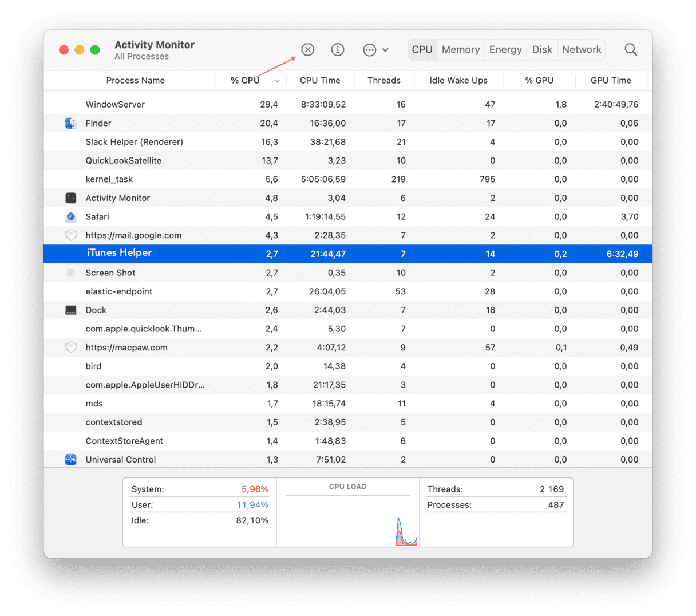Sort by the Process Name column header

136,81
